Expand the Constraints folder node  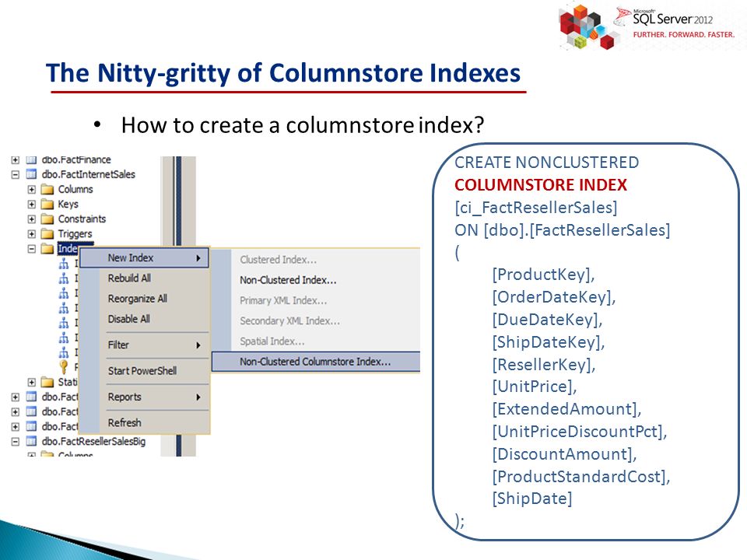(31, 219)
